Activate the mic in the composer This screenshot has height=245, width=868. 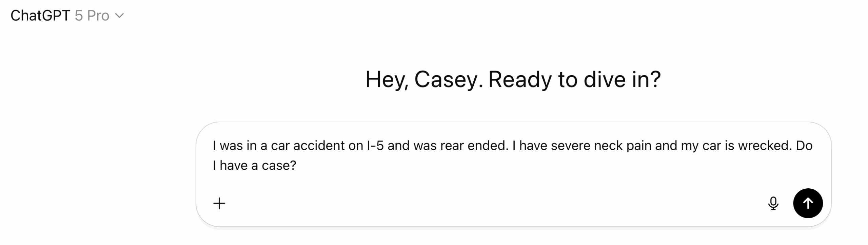coord(773,203)
